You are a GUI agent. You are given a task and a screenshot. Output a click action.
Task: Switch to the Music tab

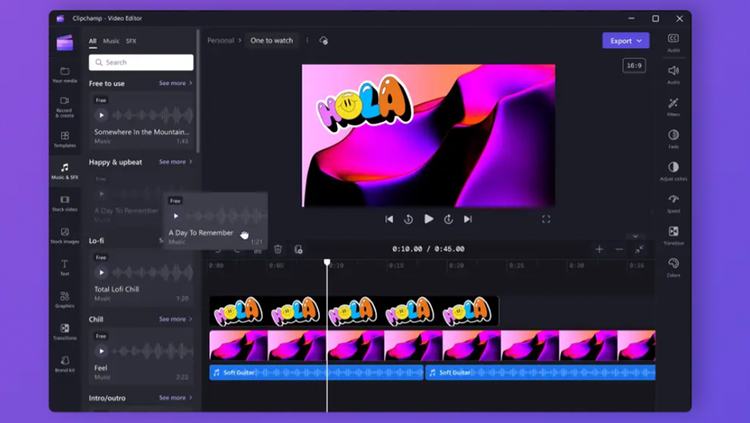(x=111, y=41)
